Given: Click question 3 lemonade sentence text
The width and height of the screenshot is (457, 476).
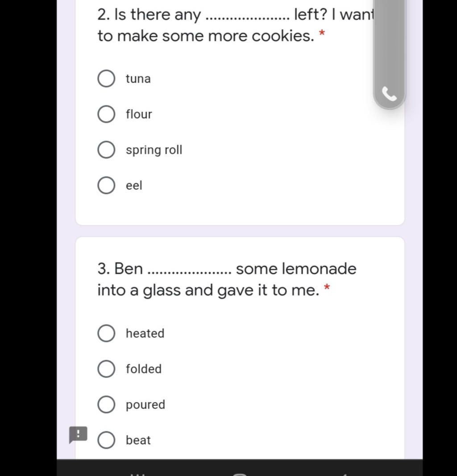Looking at the screenshot, I should coord(227,280).
